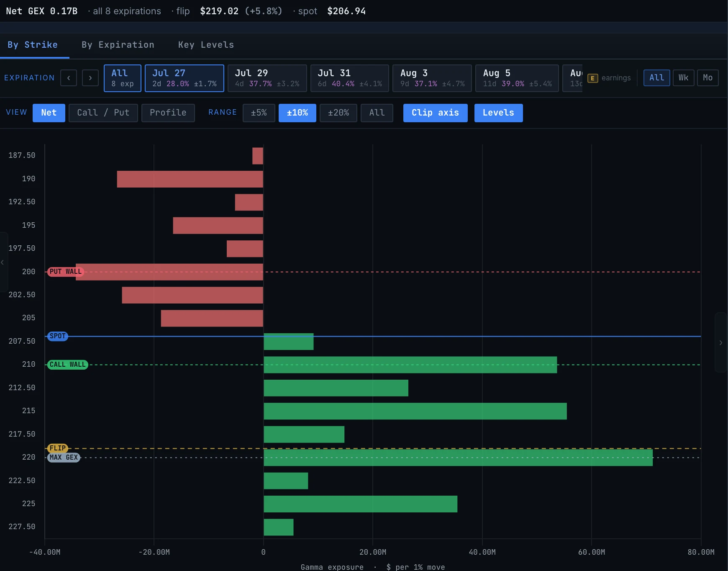Click the PUT WALL level marker

[66, 272]
